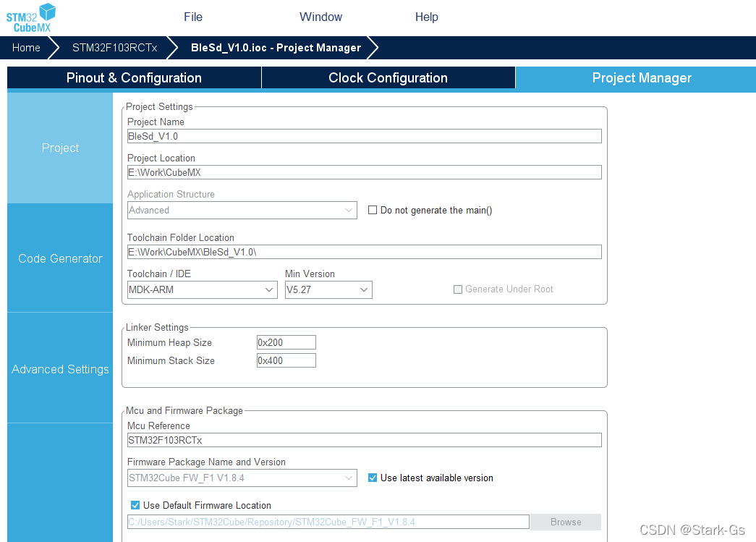Click Minimum Stack Size field
Image resolution: width=756 pixels, height=542 pixels.
point(286,360)
